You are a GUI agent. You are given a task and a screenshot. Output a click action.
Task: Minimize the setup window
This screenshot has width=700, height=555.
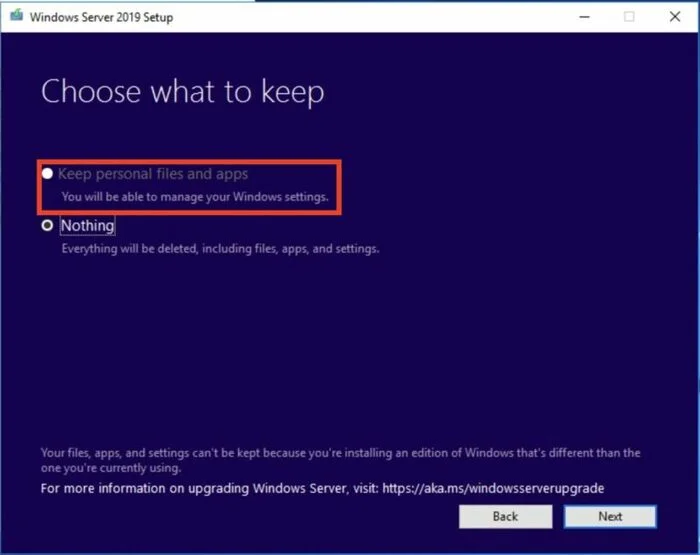[584, 17]
